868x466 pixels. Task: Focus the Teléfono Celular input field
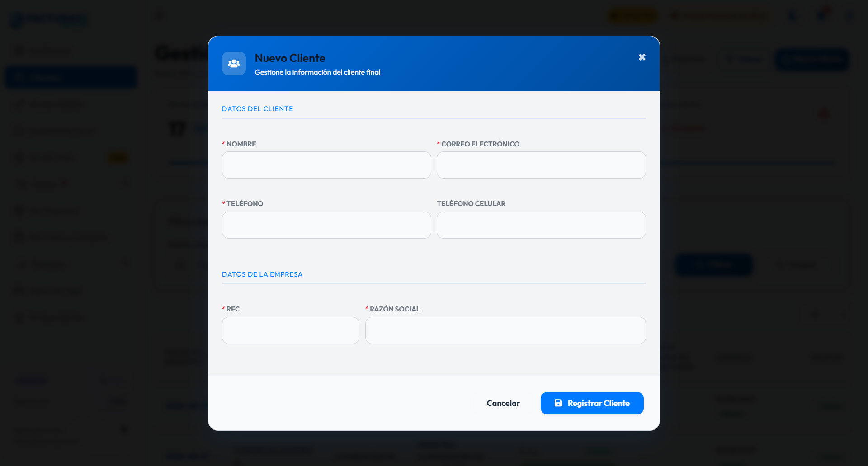click(x=541, y=225)
